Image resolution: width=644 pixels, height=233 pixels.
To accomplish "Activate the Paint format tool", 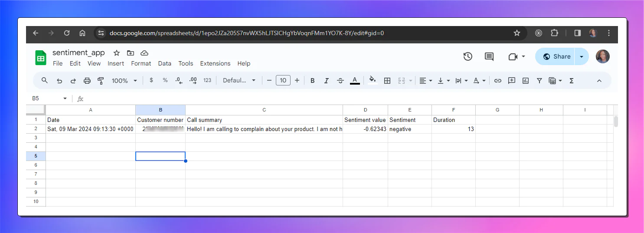I will coord(101,80).
